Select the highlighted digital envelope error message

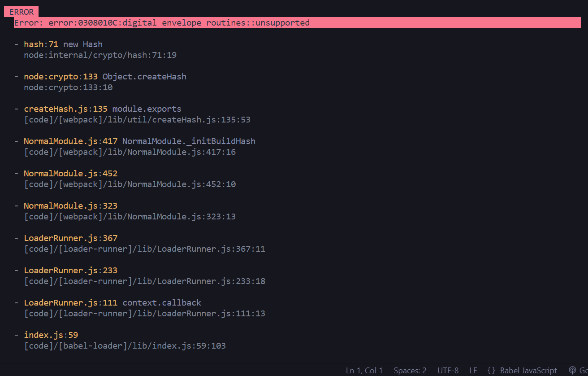(x=162, y=22)
